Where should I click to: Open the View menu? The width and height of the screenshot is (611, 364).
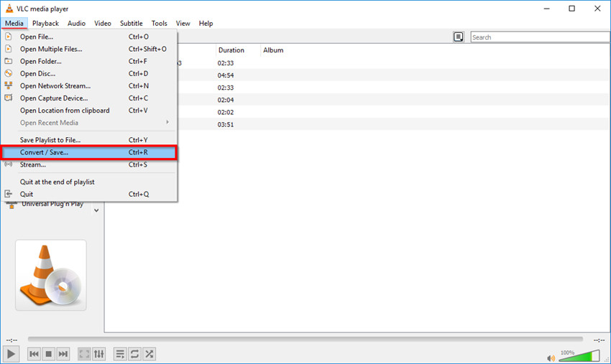point(183,24)
